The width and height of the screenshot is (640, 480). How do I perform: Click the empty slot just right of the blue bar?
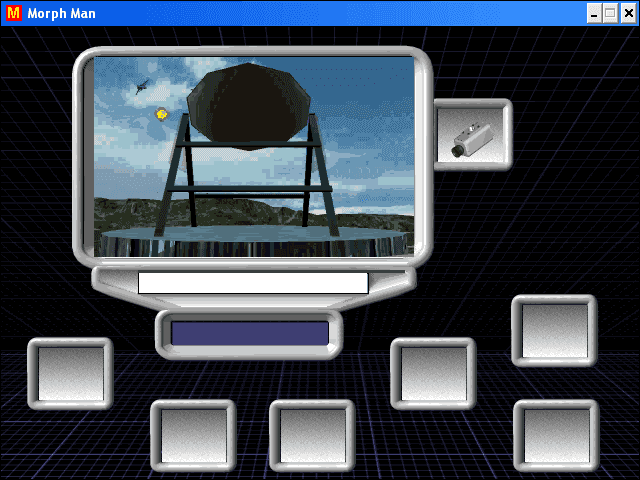pyautogui.click(x=433, y=374)
